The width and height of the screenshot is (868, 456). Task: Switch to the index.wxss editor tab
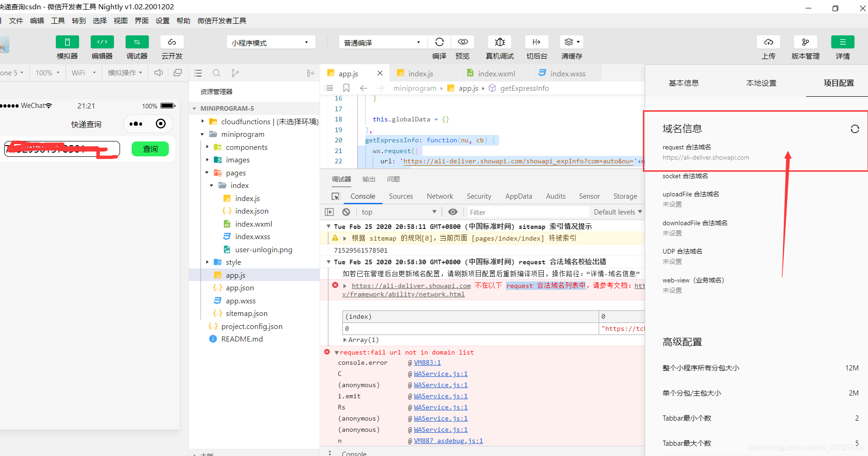point(568,74)
